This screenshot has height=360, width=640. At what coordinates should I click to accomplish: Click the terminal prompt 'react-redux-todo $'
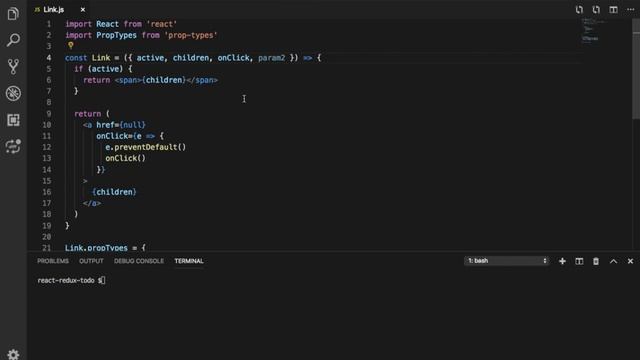tap(69, 280)
